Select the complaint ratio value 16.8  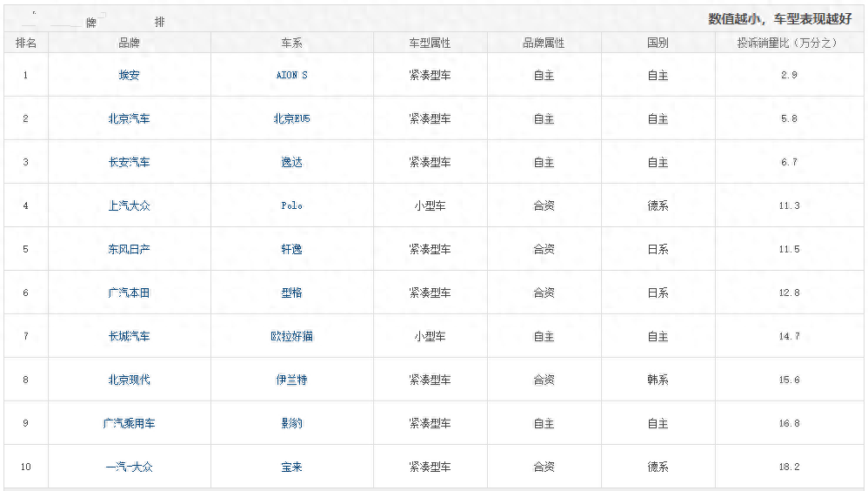[790, 423]
